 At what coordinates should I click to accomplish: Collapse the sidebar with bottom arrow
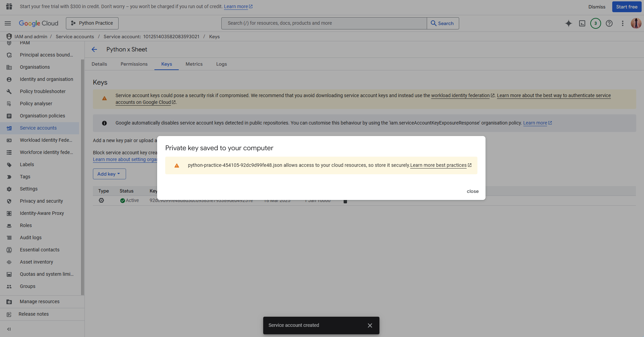pyautogui.click(x=9, y=329)
